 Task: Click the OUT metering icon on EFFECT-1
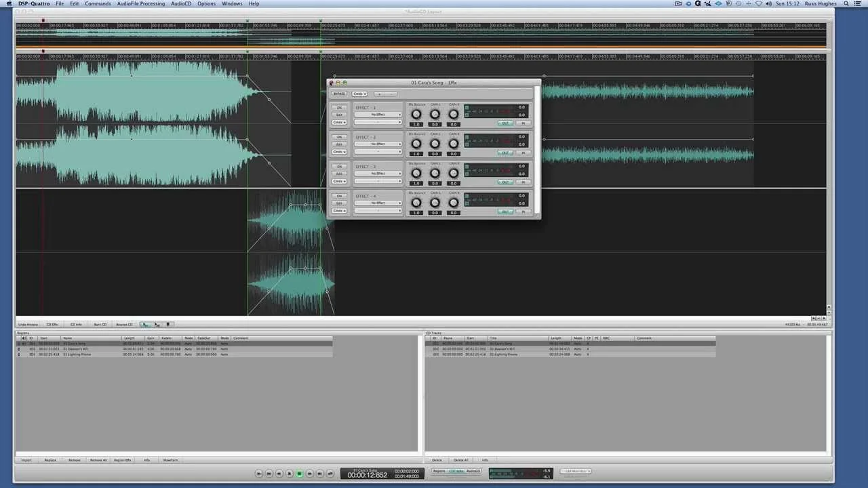tap(505, 123)
